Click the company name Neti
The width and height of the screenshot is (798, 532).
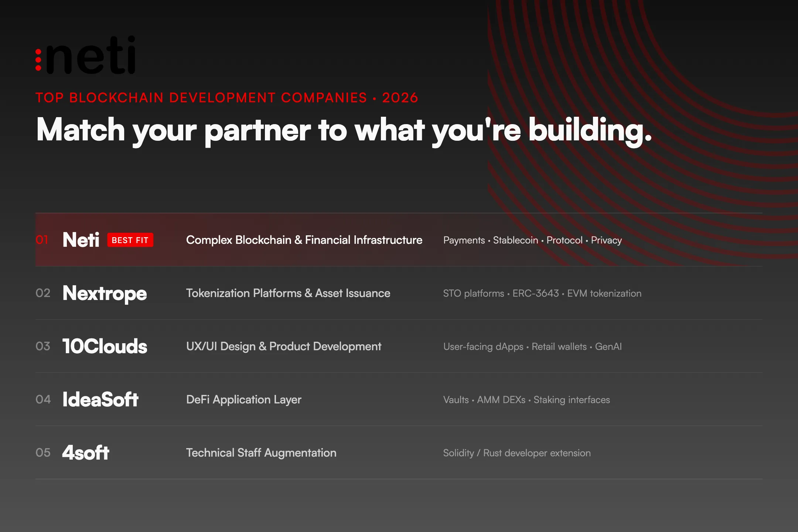(81, 240)
